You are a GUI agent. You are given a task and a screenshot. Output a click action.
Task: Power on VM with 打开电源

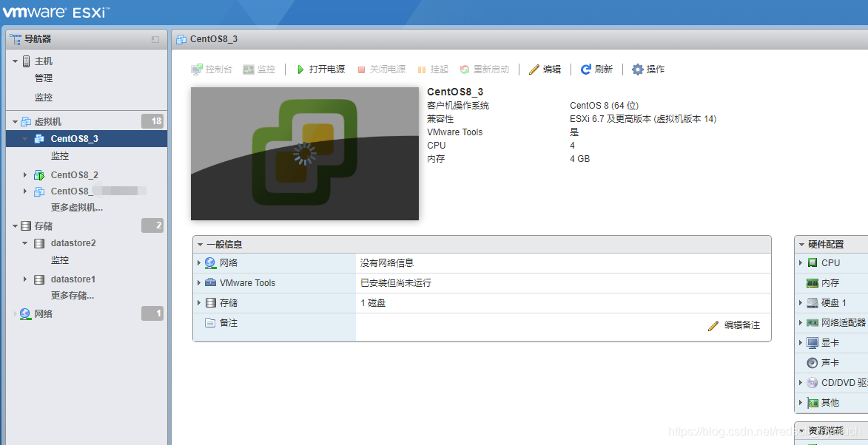click(x=320, y=69)
